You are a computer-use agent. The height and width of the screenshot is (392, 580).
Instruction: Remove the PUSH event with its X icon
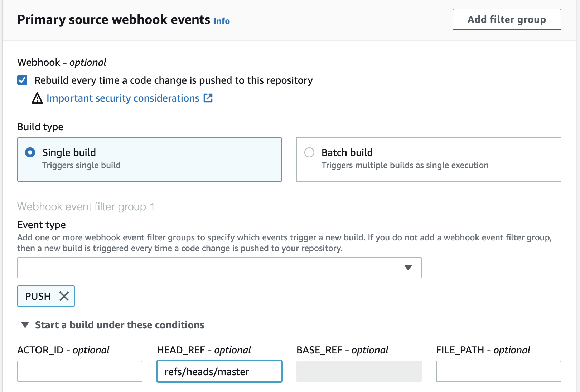tap(64, 296)
